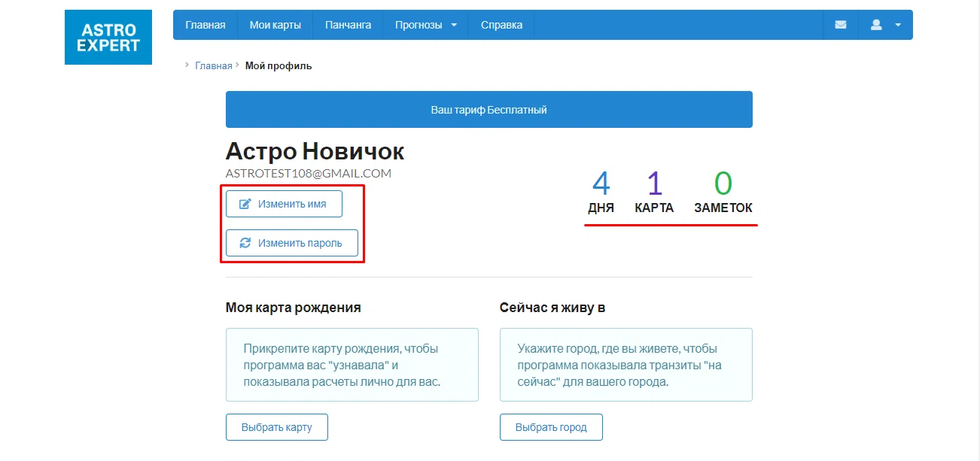Click the 4 ДНЯ counter
Viewport: 980px width, 461px height.
tap(601, 193)
